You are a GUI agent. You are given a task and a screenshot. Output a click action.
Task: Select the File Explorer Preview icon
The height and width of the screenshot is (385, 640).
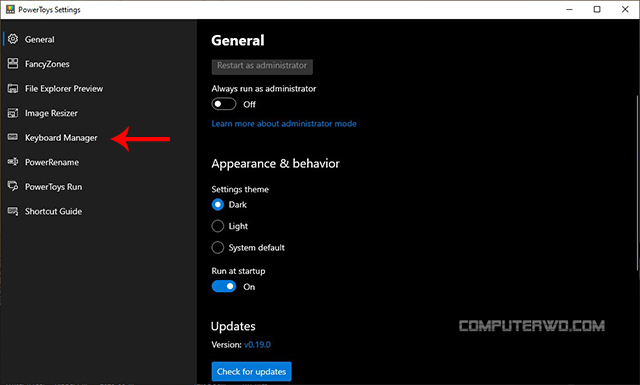coord(13,88)
